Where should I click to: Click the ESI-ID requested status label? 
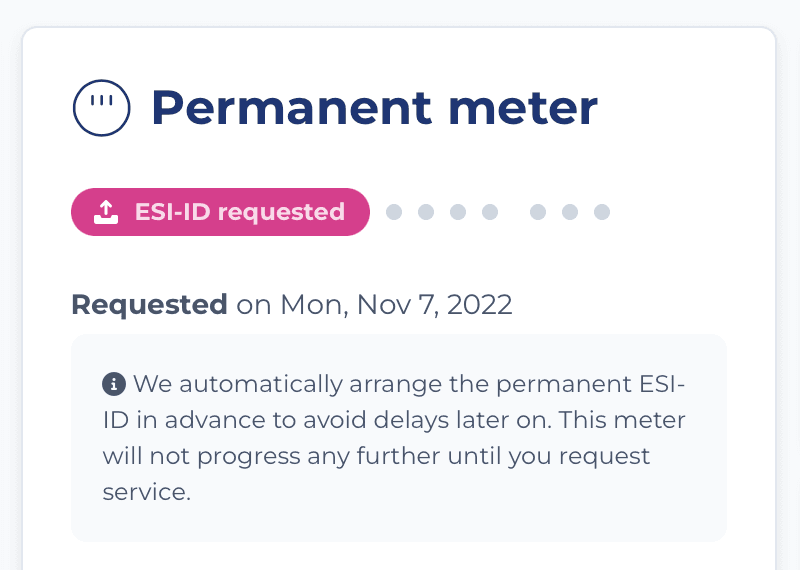click(x=239, y=212)
